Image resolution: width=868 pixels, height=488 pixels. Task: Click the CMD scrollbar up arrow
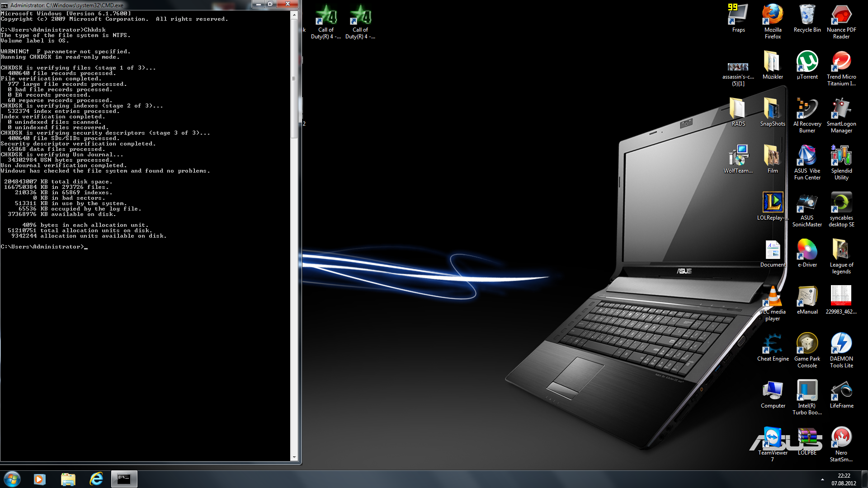pyautogui.click(x=294, y=15)
